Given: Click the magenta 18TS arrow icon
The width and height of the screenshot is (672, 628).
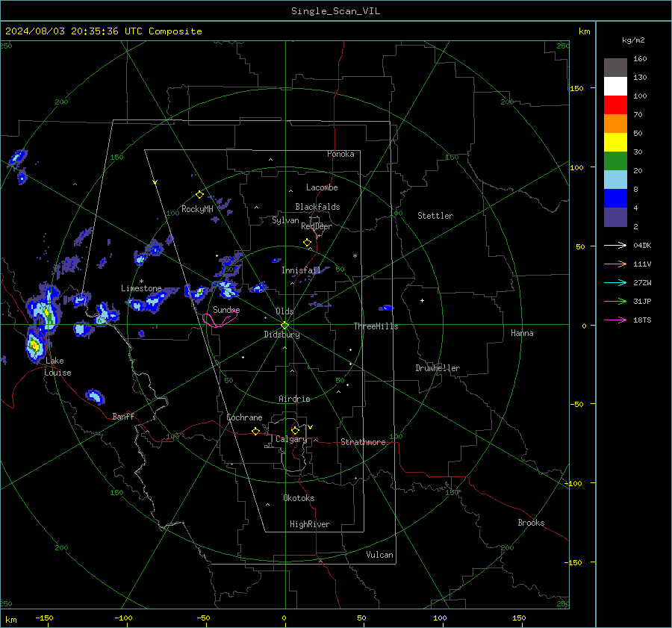Looking at the screenshot, I should click(615, 320).
